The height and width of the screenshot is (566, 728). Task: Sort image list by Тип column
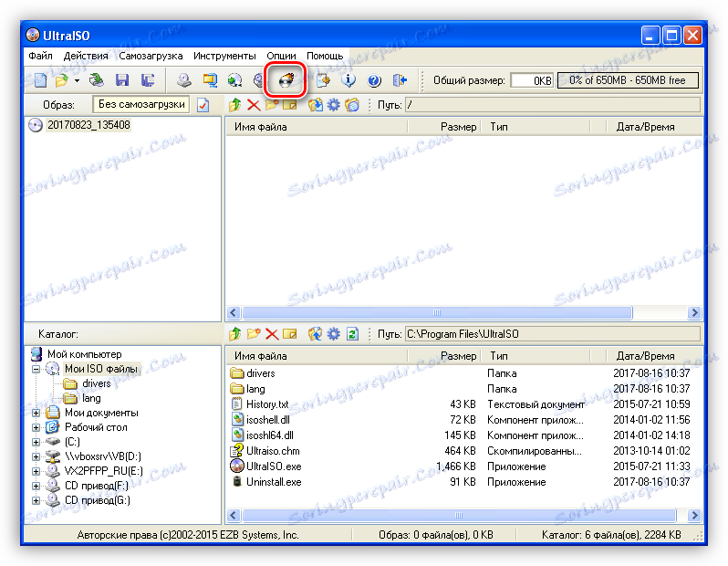click(535, 127)
